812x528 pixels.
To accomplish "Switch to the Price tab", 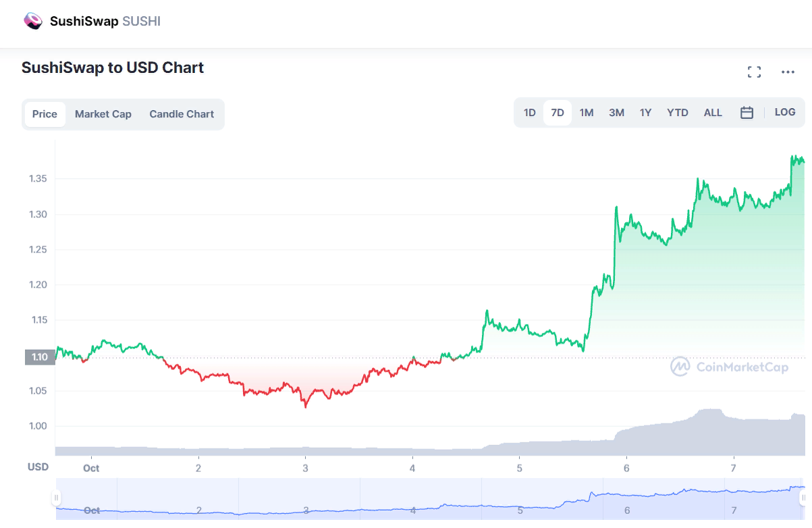I will (45, 114).
